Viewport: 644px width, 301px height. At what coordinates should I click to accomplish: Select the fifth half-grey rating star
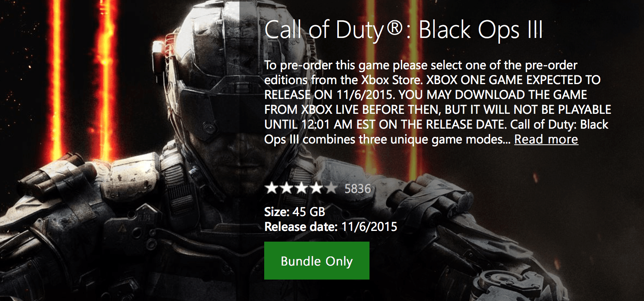click(331, 188)
